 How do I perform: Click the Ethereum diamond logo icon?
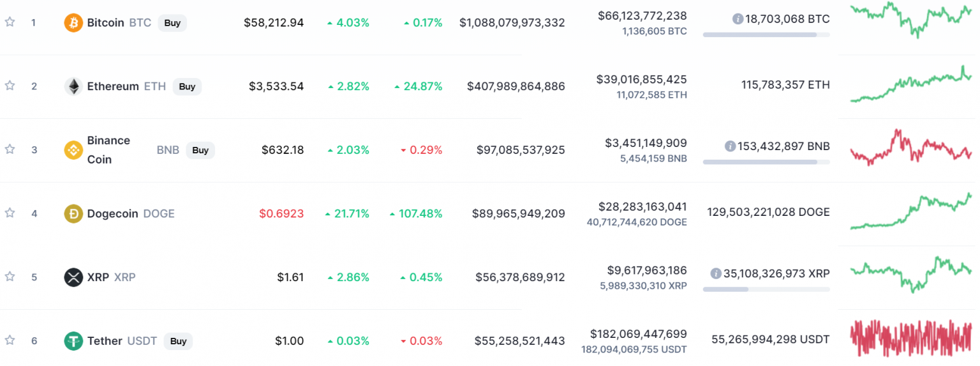click(x=74, y=86)
